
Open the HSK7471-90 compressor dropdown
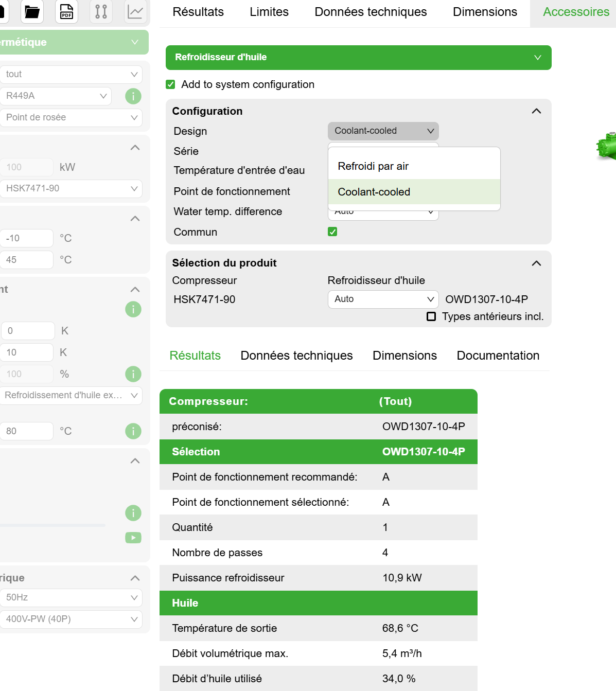(71, 189)
